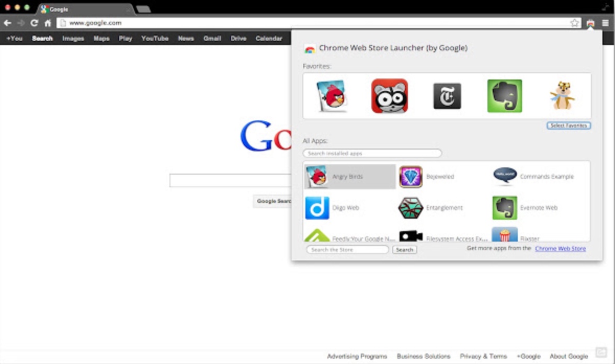
Task: Open Entanglement game in All Apps
Action: 411,208
